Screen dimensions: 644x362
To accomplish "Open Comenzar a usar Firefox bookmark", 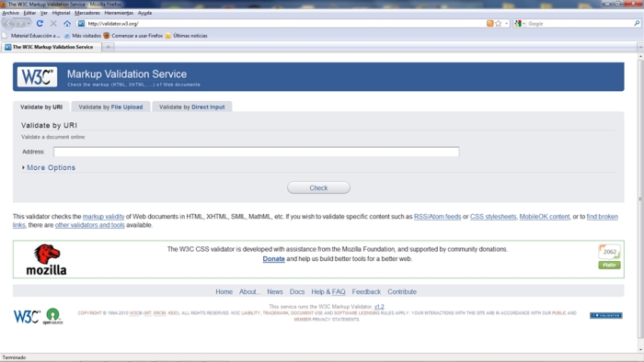I will [133, 36].
